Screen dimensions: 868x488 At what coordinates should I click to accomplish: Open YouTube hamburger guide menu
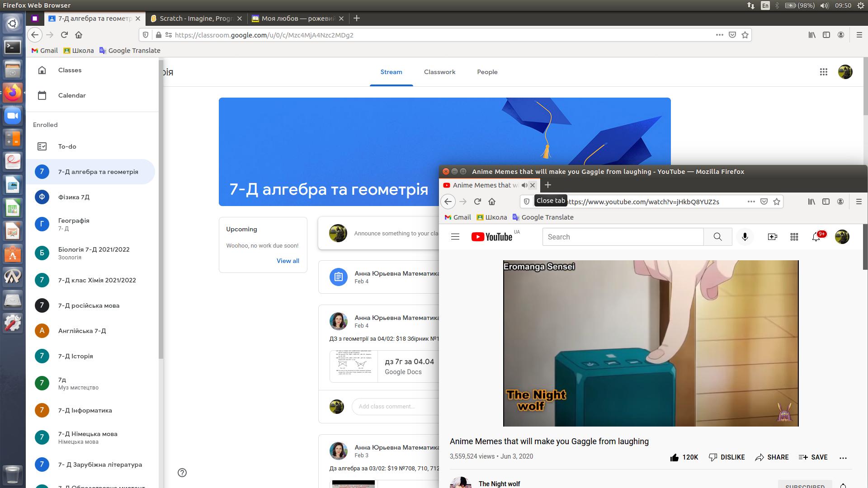tap(455, 237)
